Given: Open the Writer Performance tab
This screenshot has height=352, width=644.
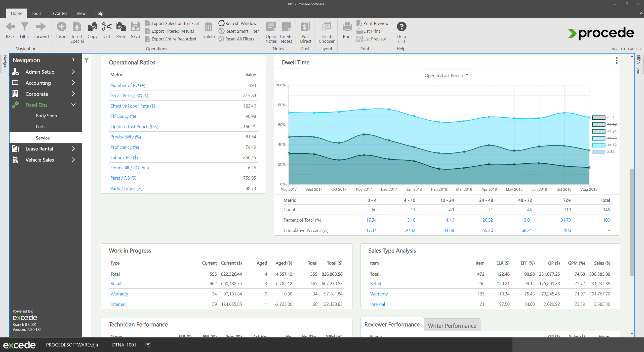Looking at the screenshot, I should [x=452, y=325].
